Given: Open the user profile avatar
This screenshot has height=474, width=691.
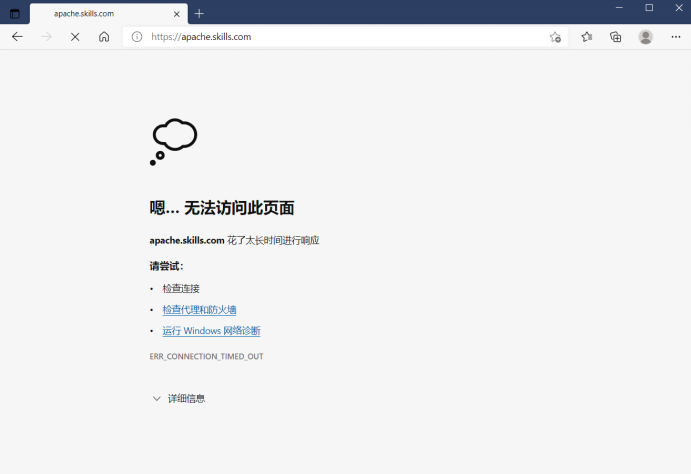Looking at the screenshot, I should click(646, 37).
